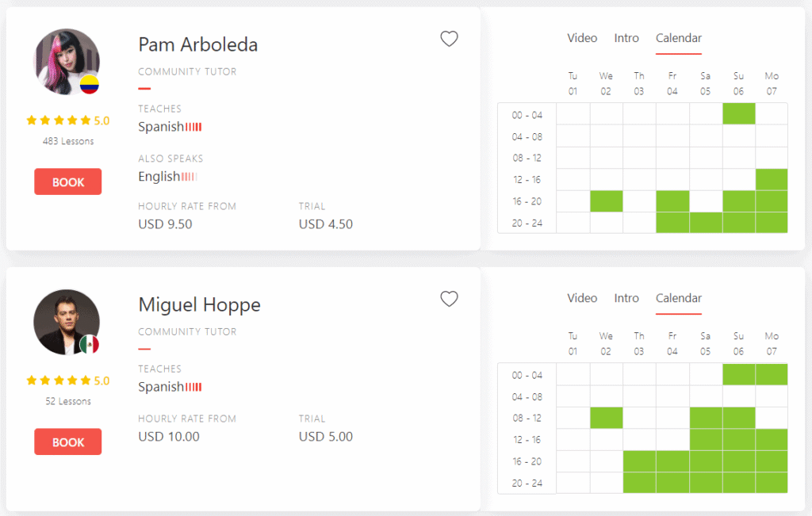This screenshot has height=516, width=812.
Task: Favorite Miguel Hoppe with the heart icon
Action: click(x=449, y=299)
